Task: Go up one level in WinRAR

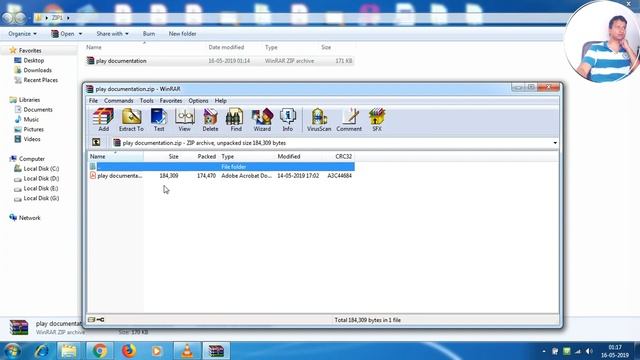Action: (x=96, y=142)
